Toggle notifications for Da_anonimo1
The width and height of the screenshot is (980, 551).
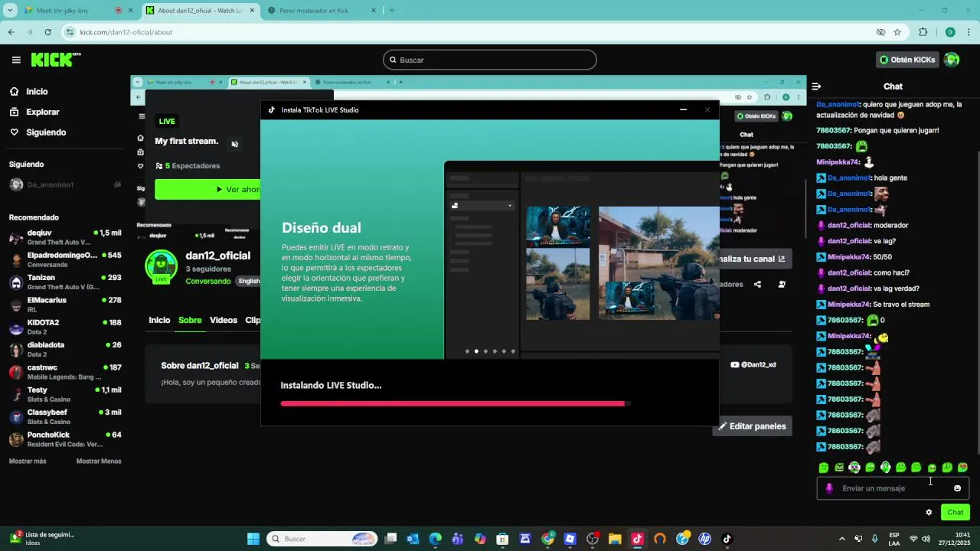(x=117, y=184)
